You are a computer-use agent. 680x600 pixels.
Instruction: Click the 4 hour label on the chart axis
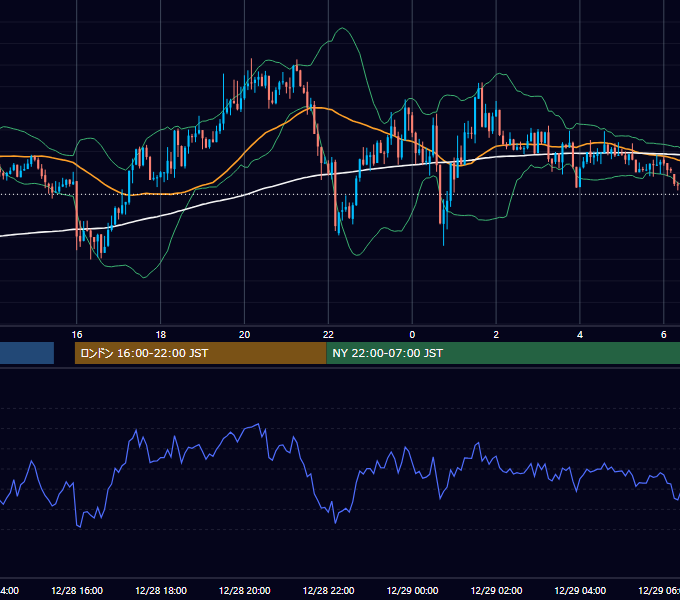pyautogui.click(x=580, y=335)
